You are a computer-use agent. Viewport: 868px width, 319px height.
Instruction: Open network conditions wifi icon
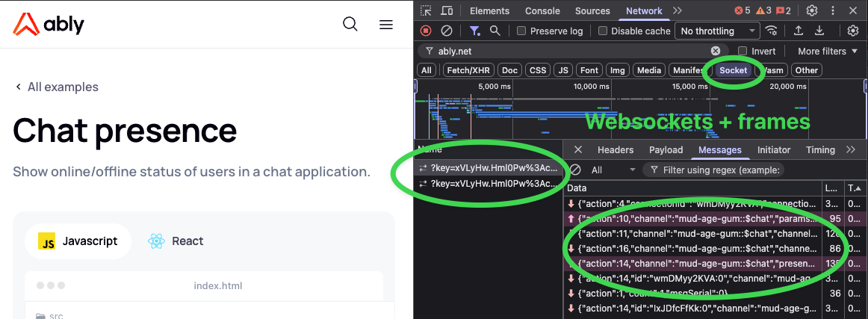pos(771,31)
